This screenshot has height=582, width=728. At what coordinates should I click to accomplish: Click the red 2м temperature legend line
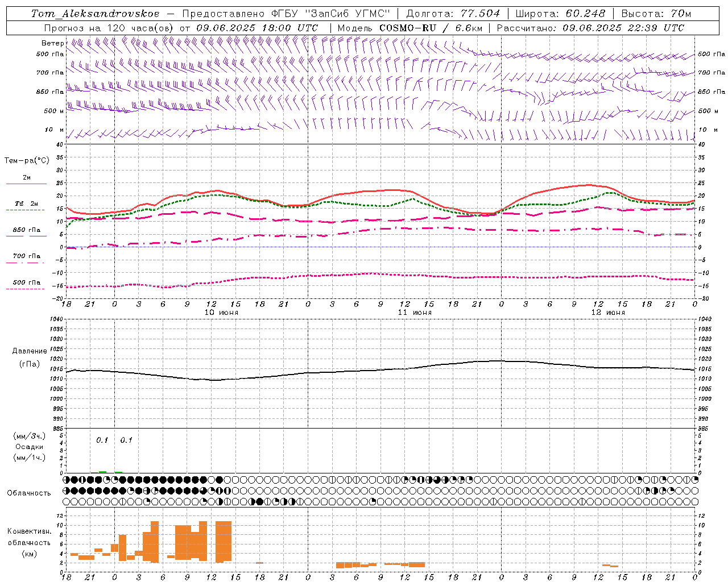[x=26, y=184]
